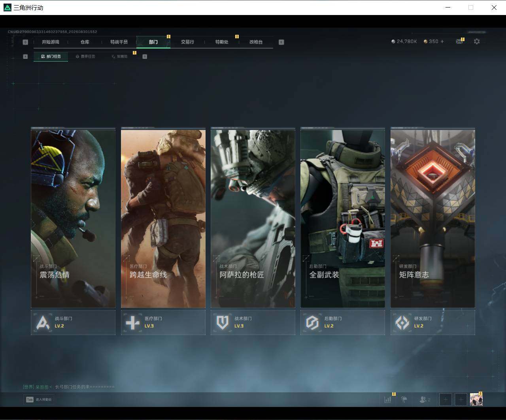Screen dimensions: 506x420
Task: Click the A key previous sub-tab hint
Action: tap(25, 57)
